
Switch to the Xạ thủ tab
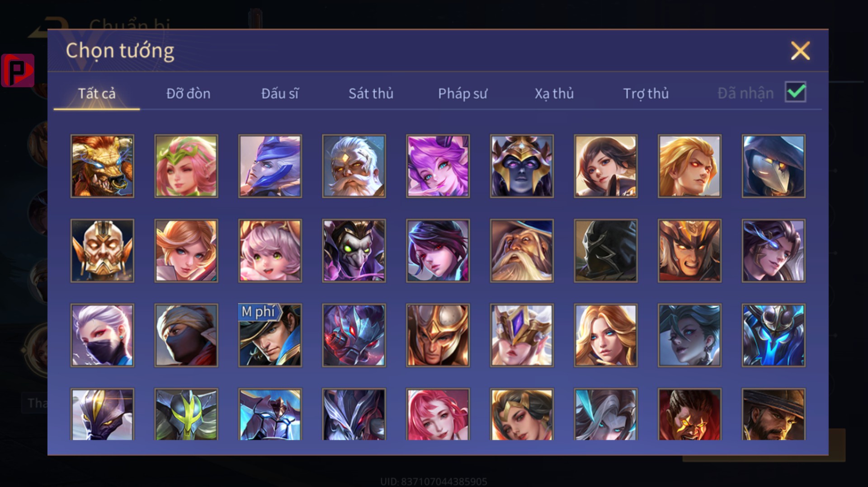coord(554,94)
